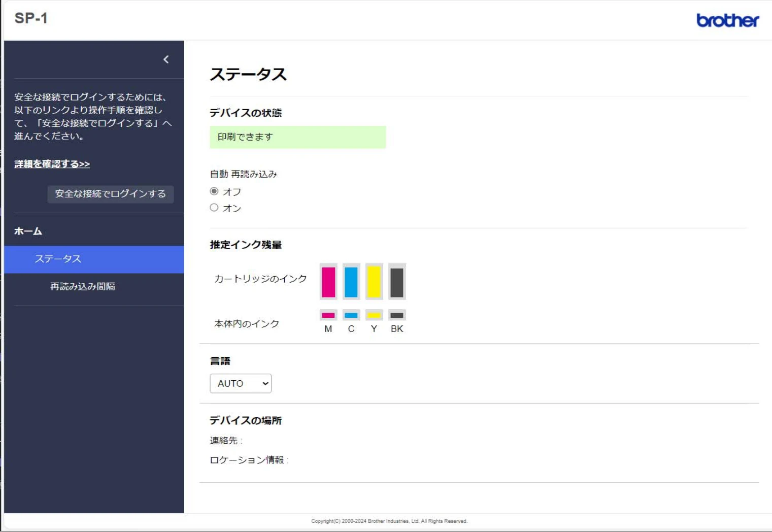Image resolution: width=772 pixels, height=532 pixels.
Task: Click the ステータス page heading
Action: coord(248,74)
